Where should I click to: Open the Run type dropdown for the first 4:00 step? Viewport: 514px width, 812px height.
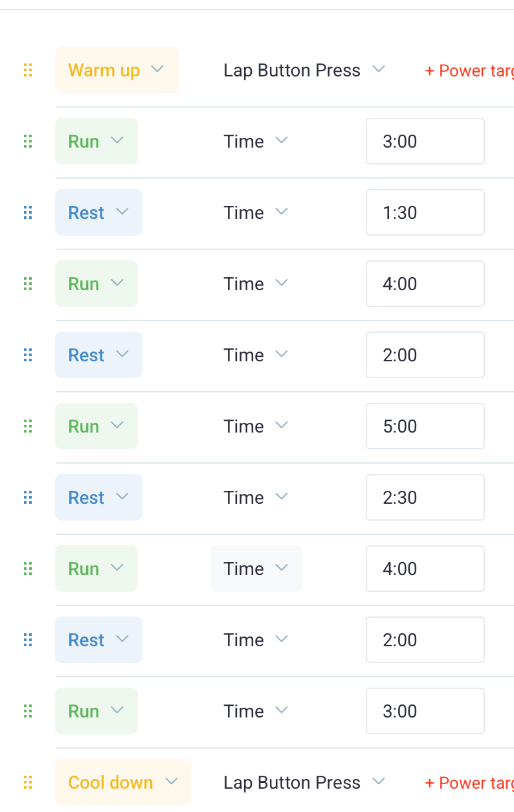[x=96, y=284]
